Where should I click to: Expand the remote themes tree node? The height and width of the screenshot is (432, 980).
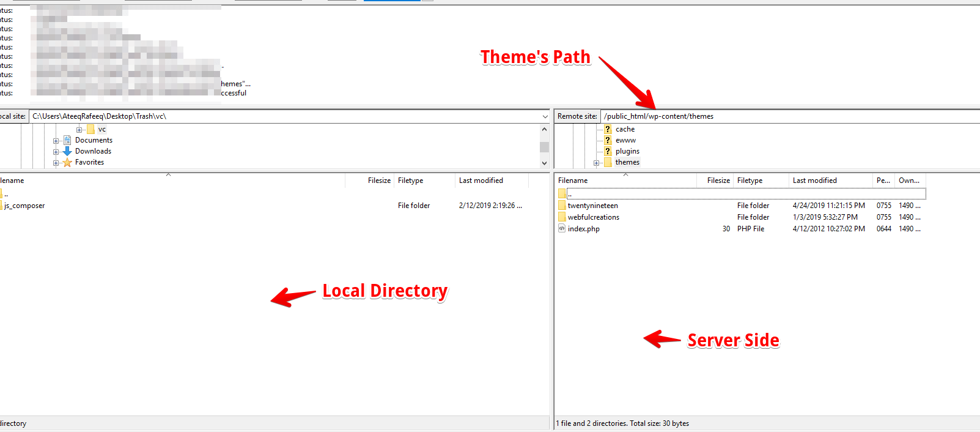pos(596,163)
